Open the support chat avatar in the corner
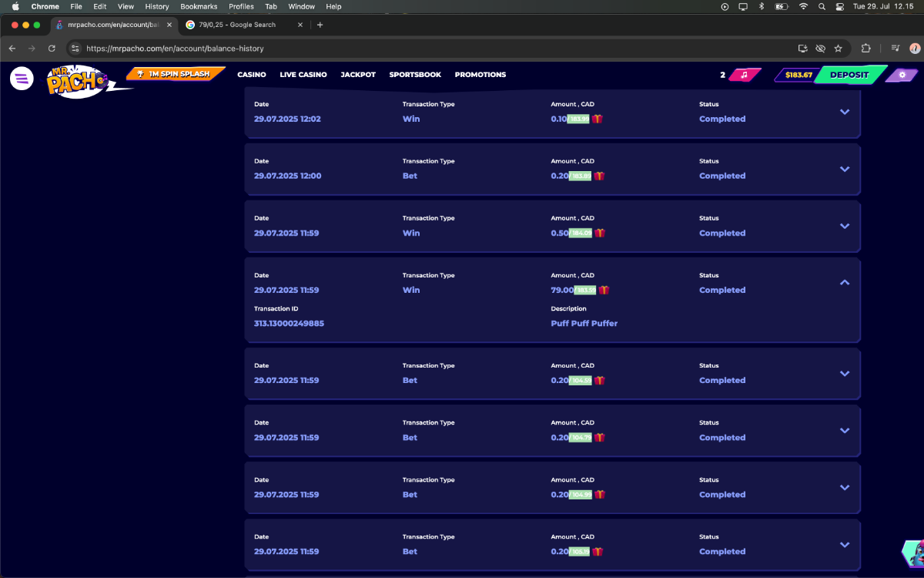 click(x=913, y=553)
